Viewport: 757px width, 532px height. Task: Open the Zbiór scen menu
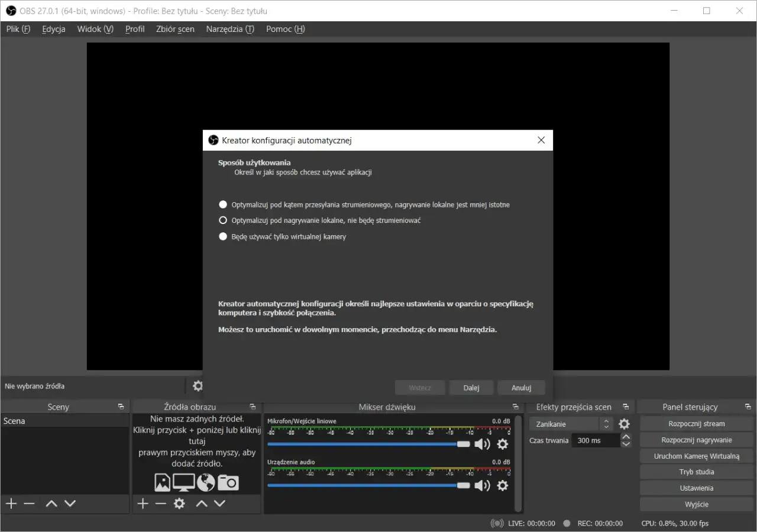tap(175, 29)
